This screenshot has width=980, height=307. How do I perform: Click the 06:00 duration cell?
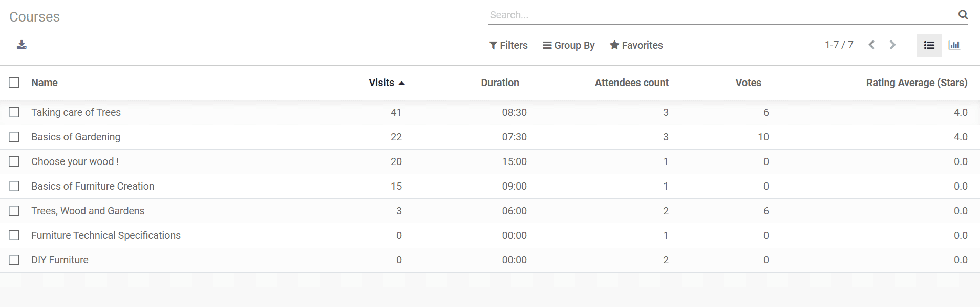(514, 211)
